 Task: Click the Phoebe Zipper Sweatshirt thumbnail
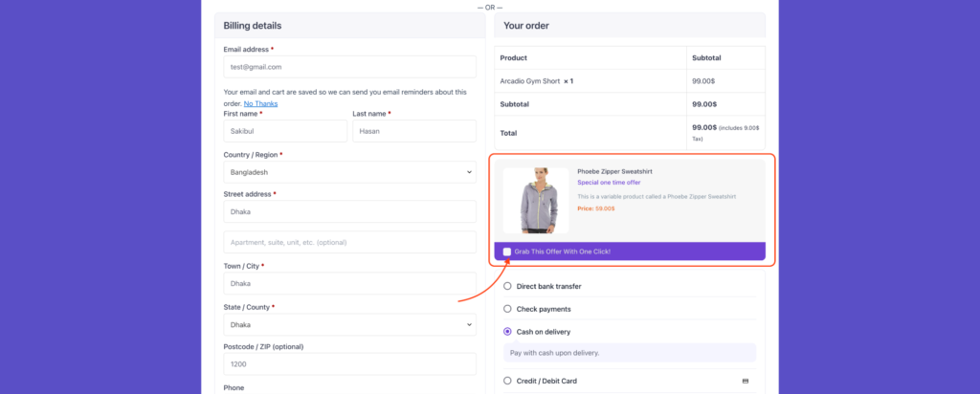tap(535, 201)
